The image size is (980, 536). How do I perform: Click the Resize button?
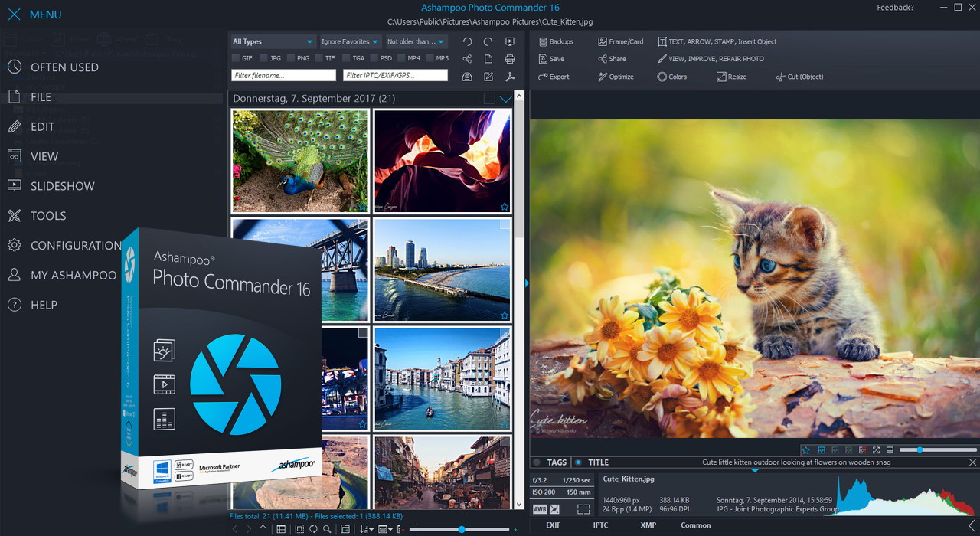click(731, 77)
